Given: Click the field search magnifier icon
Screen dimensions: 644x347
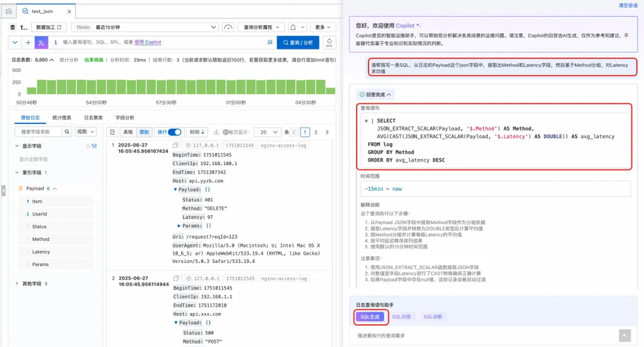Looking at the screenshot, I should (67, 132).
